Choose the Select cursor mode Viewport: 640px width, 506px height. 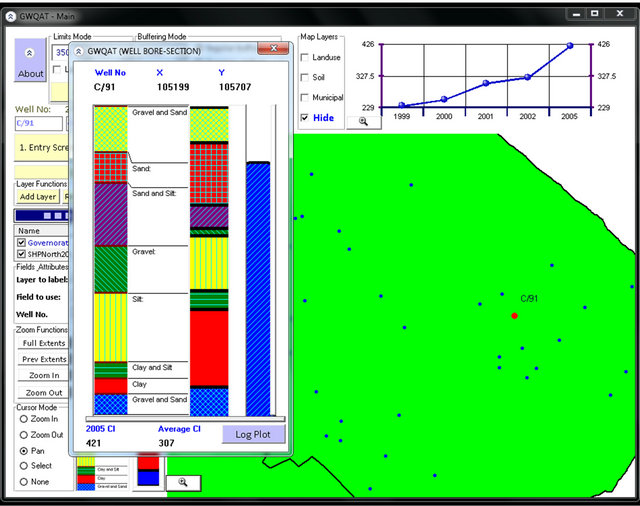click(23, 466)
